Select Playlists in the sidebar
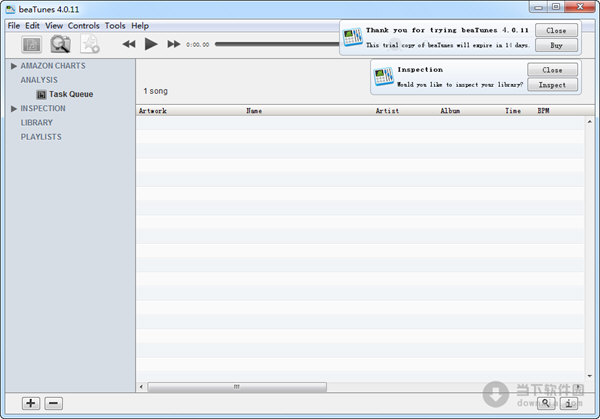 41,137
